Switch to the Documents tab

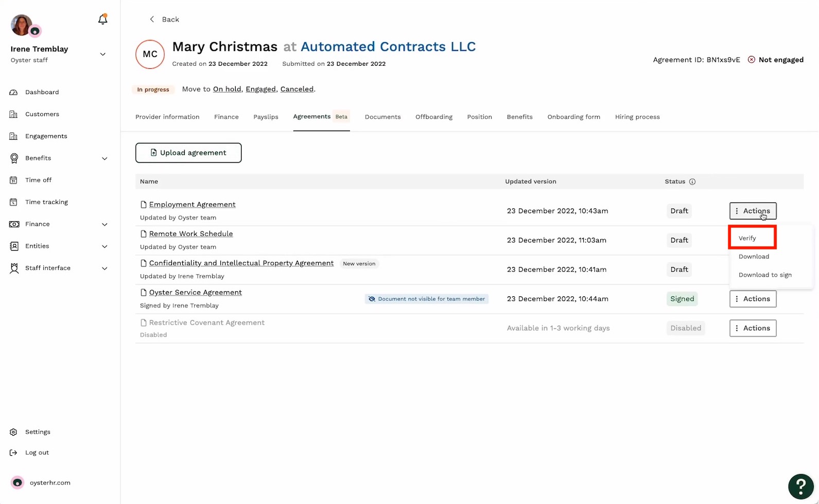tap(382, 117)
